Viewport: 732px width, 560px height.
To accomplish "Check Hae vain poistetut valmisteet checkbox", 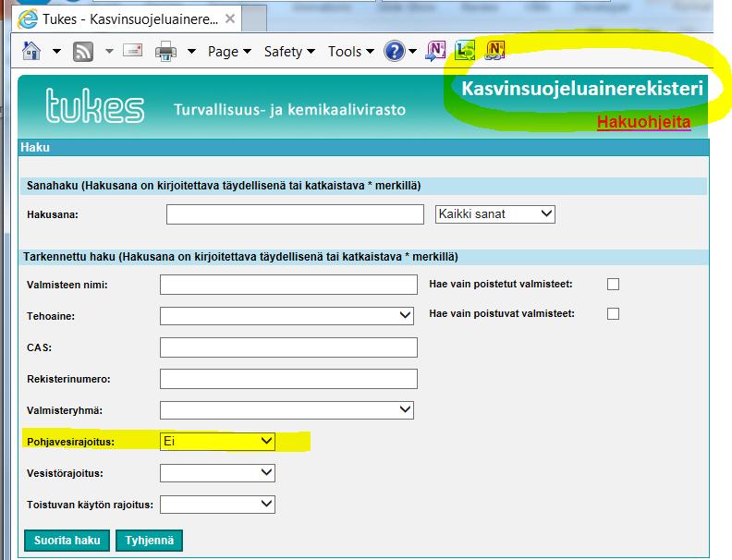I will [613, 285].
